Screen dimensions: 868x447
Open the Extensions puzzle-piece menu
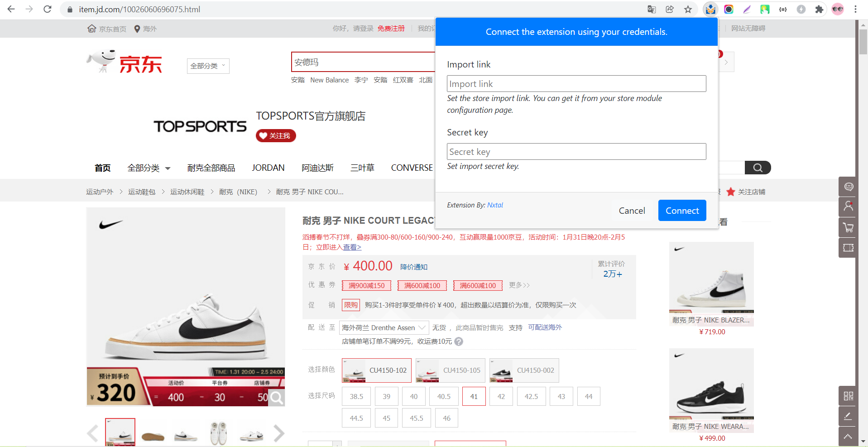819,9
